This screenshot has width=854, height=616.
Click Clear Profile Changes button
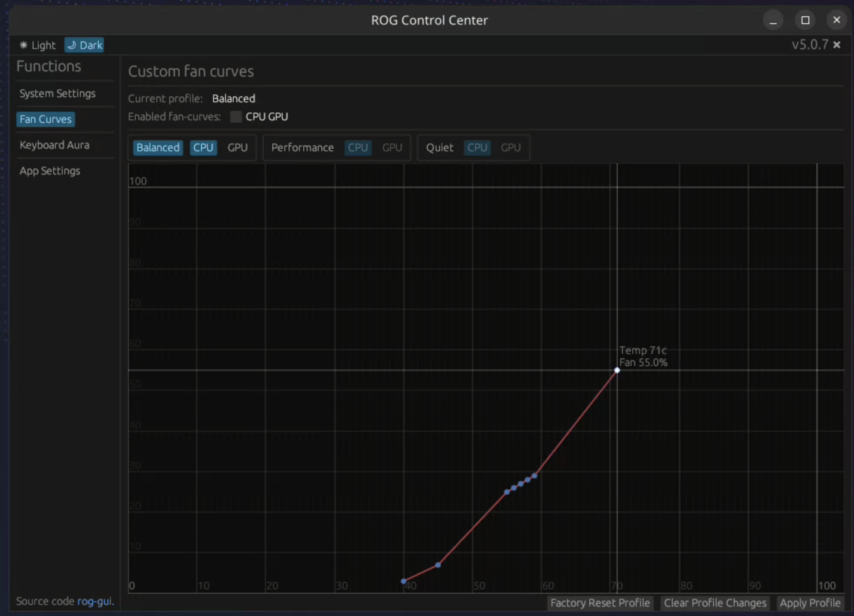point(715,603)
